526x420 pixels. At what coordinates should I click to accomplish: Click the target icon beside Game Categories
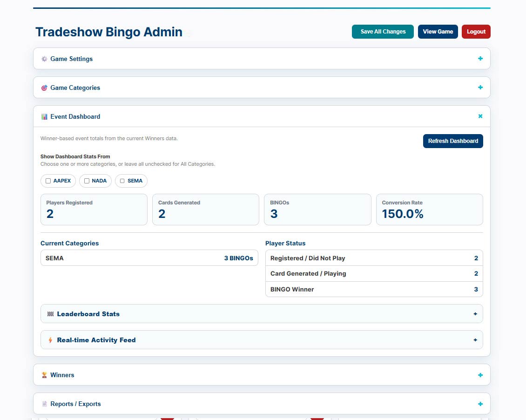point(44,88)
